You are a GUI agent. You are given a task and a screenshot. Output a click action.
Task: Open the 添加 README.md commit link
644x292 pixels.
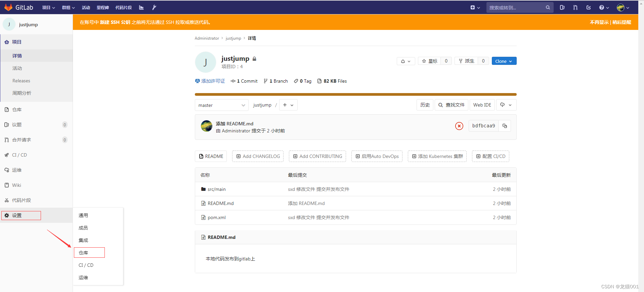[x=234, y=124]
